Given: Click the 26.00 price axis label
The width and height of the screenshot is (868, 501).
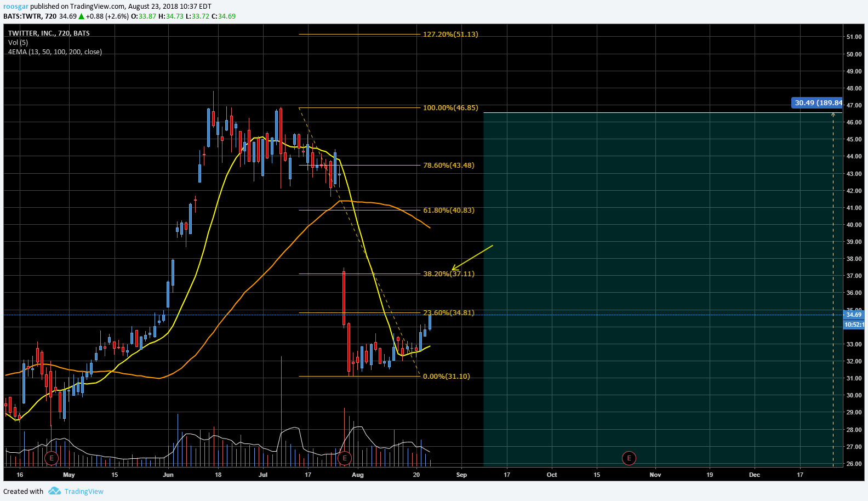Looking at the screenshot, I should (854, 464).
